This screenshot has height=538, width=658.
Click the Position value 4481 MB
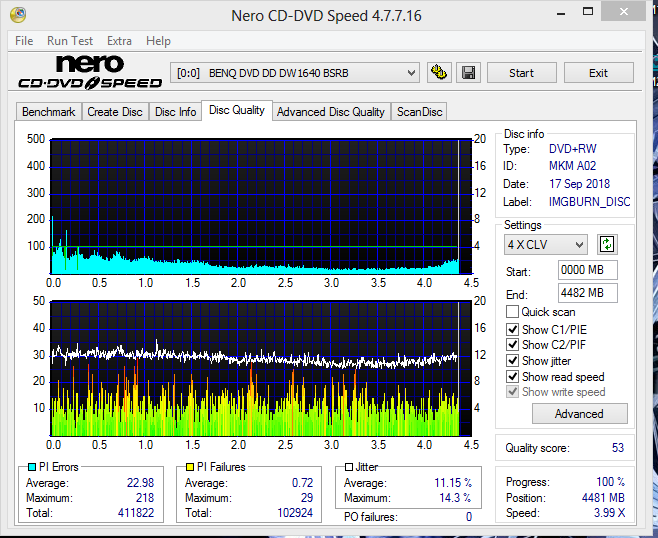(603, 498)
